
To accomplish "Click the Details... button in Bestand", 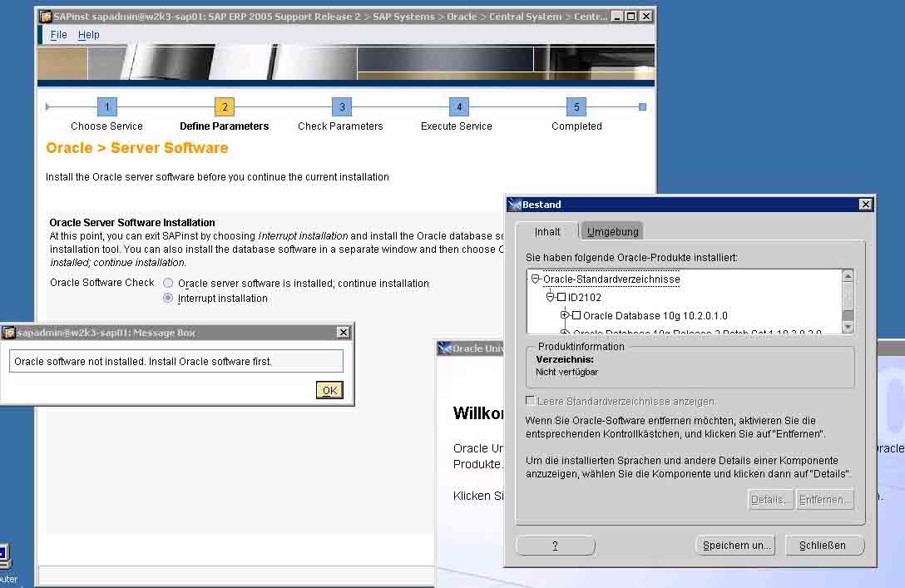I will [x=770, y=499].
